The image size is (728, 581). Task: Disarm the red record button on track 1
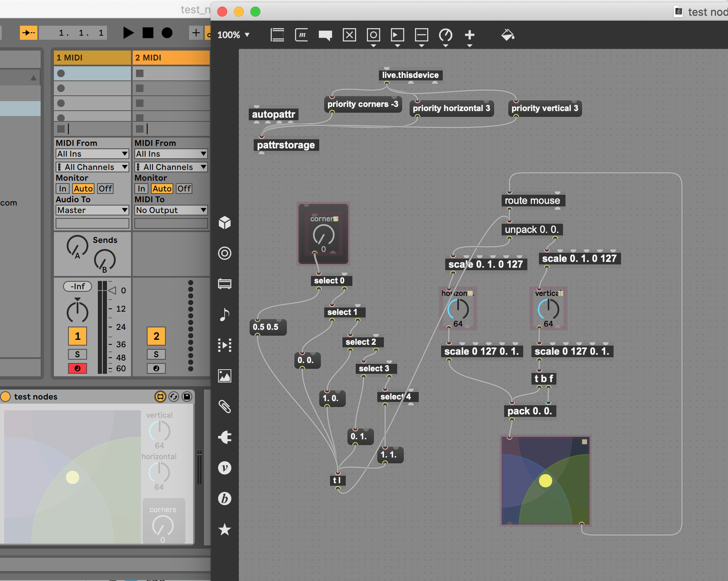78,368
